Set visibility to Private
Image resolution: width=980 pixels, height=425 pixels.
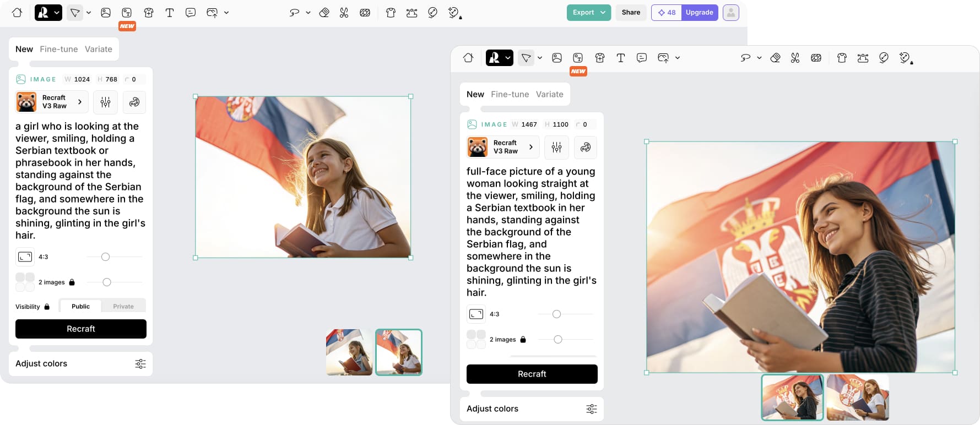(123, 307)
